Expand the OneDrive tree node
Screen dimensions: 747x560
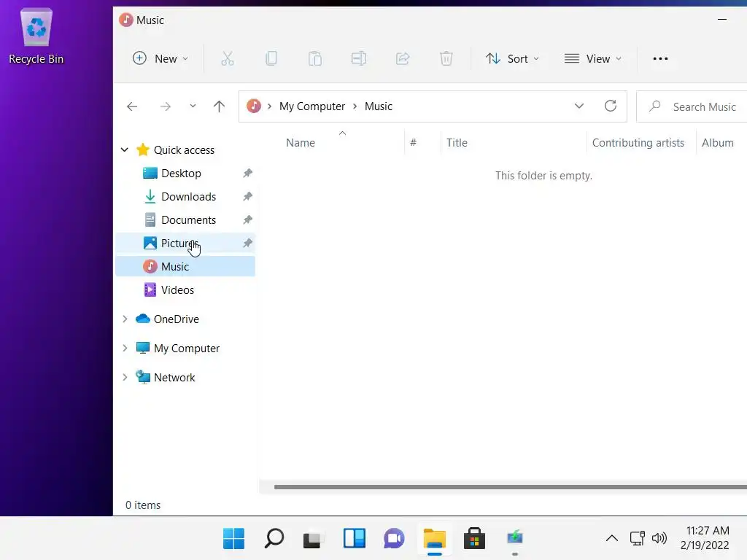point(125,319)
